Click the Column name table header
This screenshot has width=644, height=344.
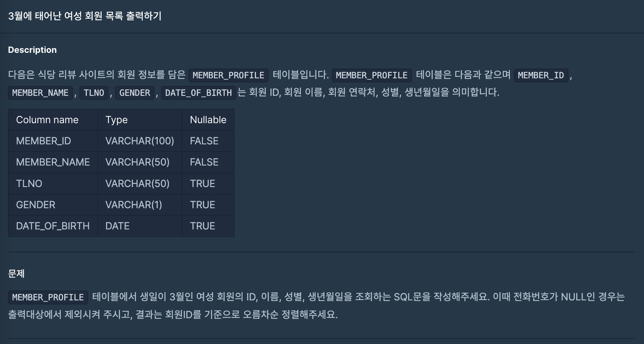pos(47,120)
